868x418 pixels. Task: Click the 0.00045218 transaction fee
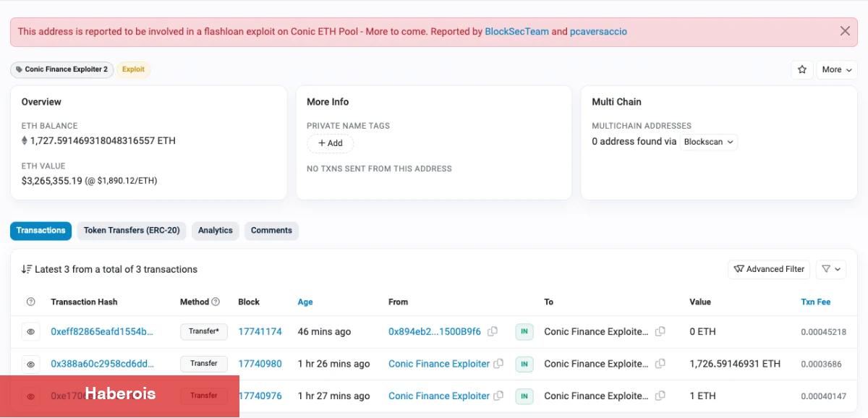[823, 332]
